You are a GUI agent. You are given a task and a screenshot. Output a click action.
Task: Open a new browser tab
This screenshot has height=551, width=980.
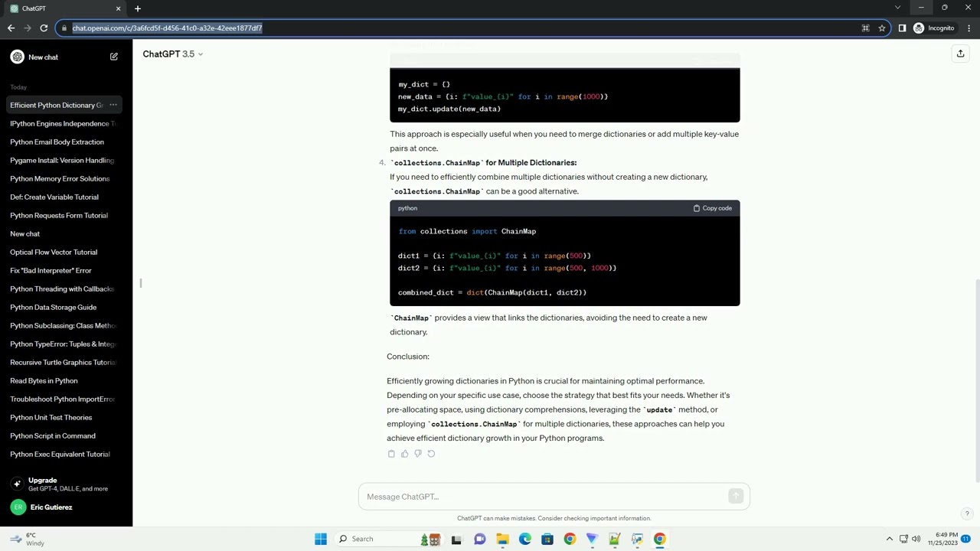coord(138,8)
